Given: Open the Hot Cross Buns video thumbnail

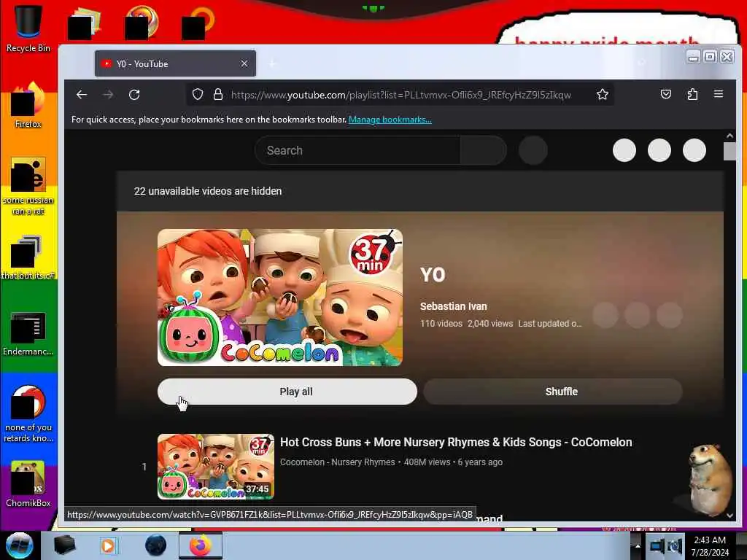Looking at the screenshot, I should [216, 467].
